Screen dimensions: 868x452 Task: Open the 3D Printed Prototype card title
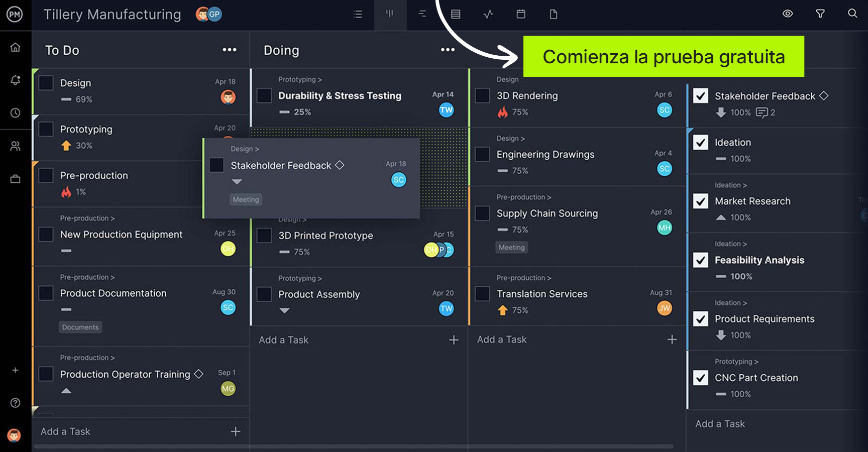click(x=325, y=236)
